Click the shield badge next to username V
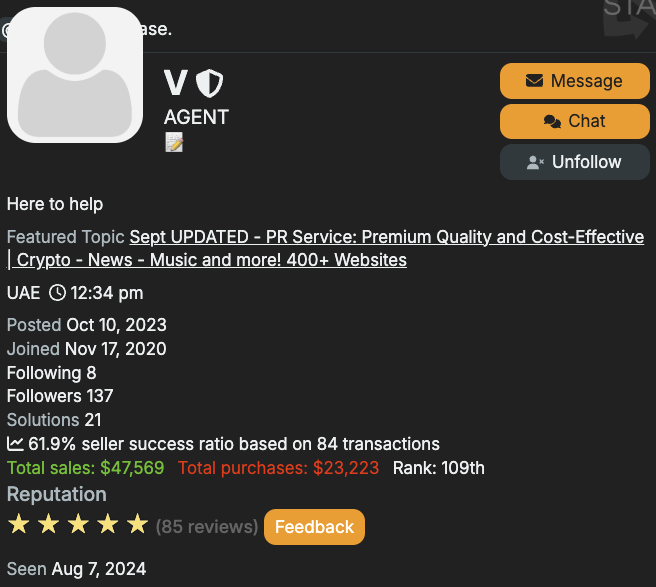656x587 pixels. click(x=210, y=83)
